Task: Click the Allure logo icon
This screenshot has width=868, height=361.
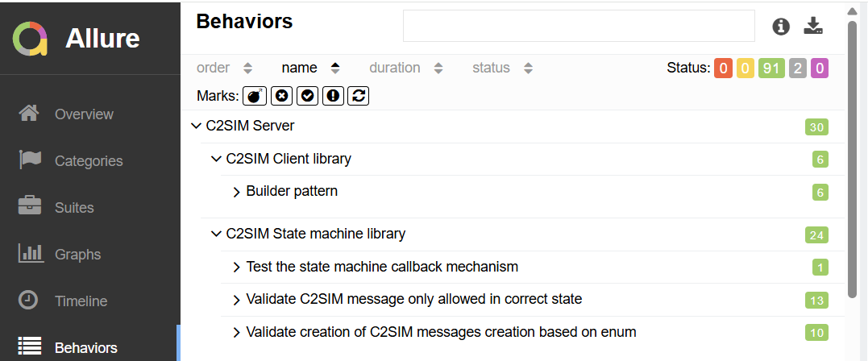Action: (x=31, y=39)
